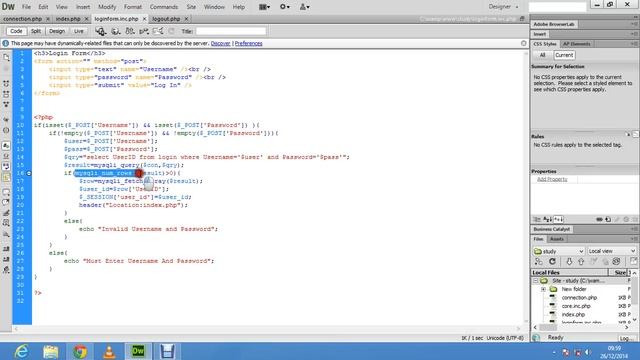The height and width of the screenshot is (360, 640).
Task: Click the Preview in browser globe icon
Action: tap(116, 31)
